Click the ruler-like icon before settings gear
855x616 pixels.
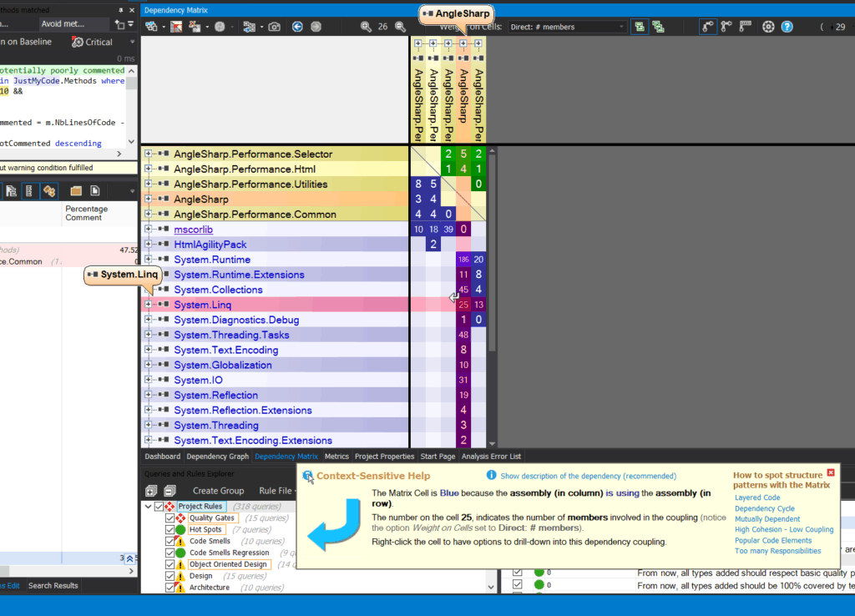[745, 26]
